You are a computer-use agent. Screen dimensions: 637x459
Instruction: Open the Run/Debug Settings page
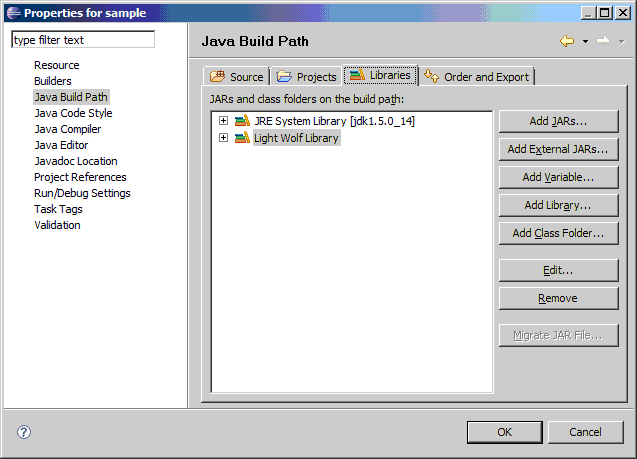[x=82, y=193]
